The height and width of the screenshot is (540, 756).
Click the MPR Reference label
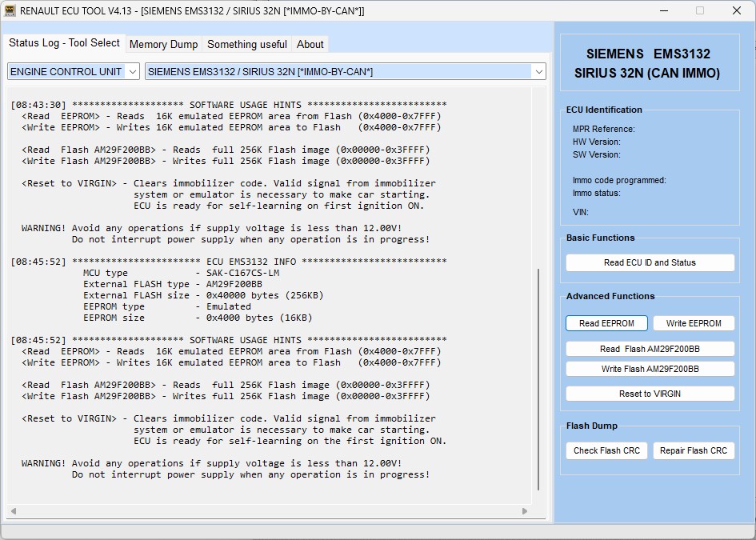(604, 130)
